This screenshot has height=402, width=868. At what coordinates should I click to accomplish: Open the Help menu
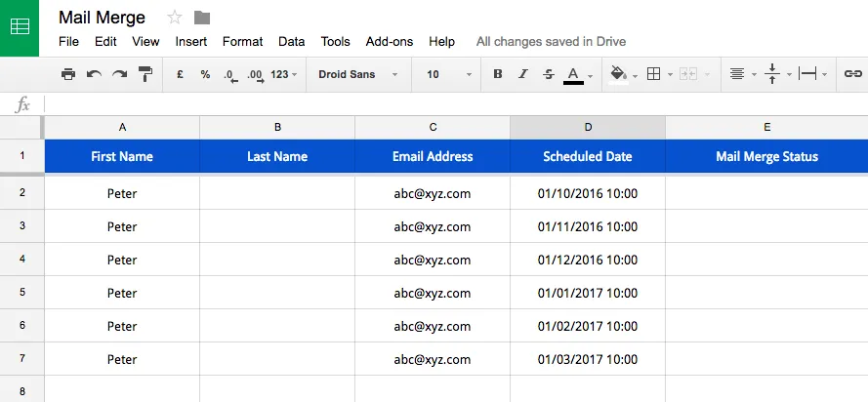click(441, 42)
